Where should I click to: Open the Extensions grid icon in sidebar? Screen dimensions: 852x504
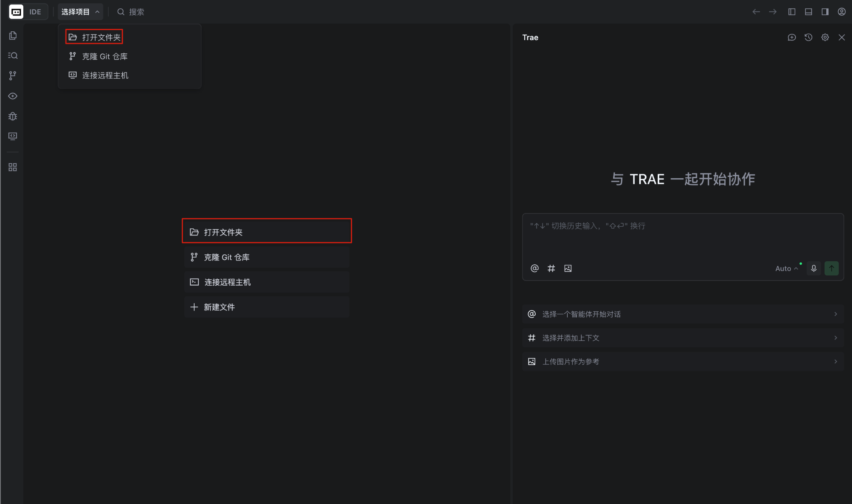(13, 167)
